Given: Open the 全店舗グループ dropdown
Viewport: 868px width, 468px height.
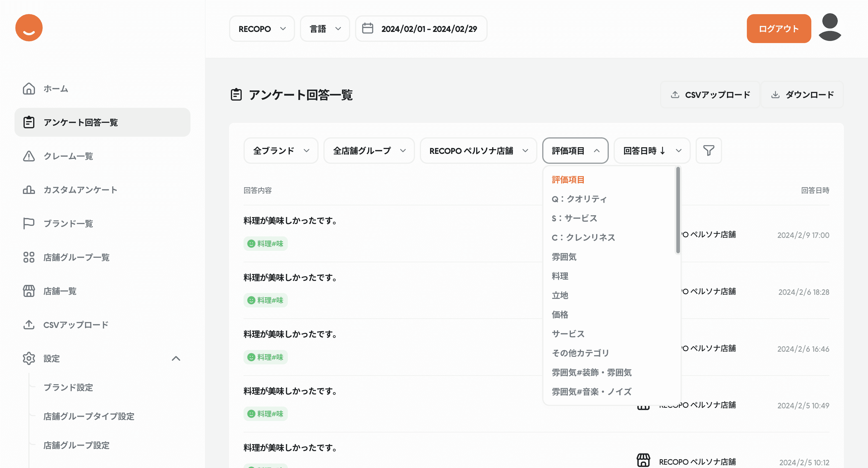Looking at the screenshot, I should [369, 151].
